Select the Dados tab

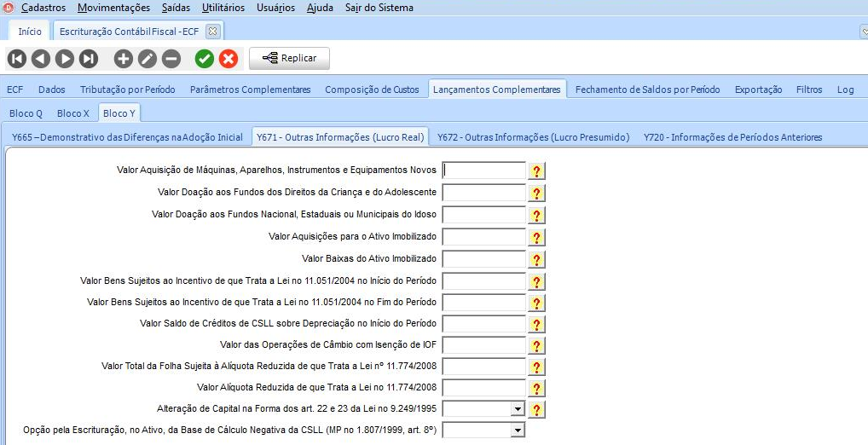click(x=51, y=90)
